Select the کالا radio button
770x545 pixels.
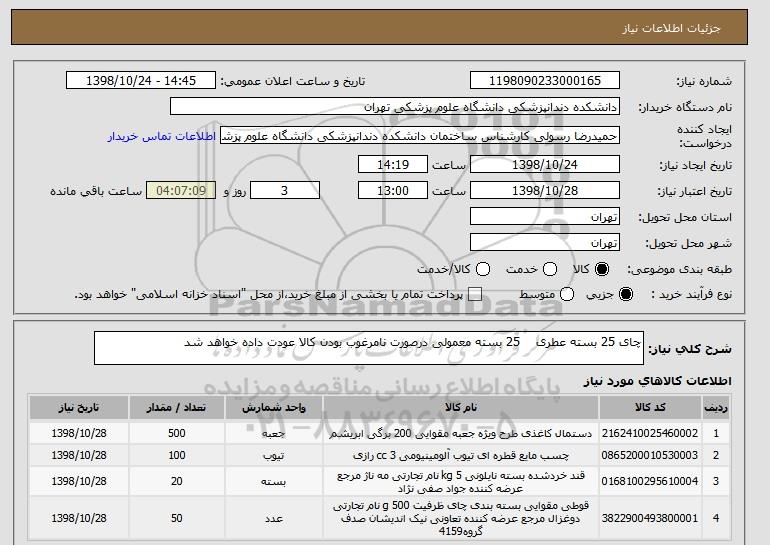[x=602, y=269]
